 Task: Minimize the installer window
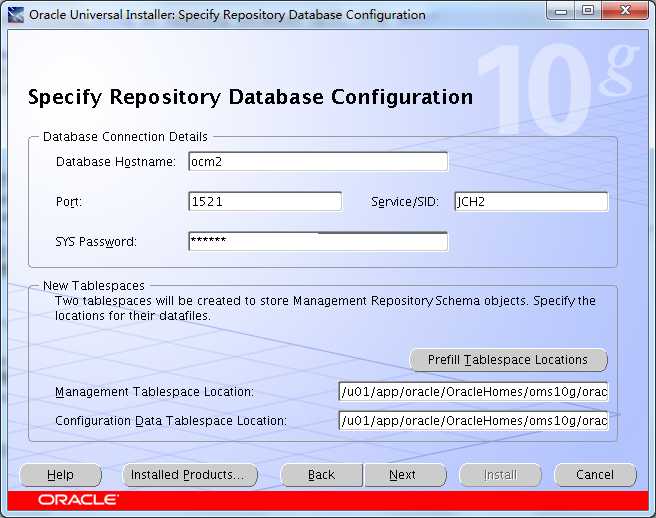(561, 11)
